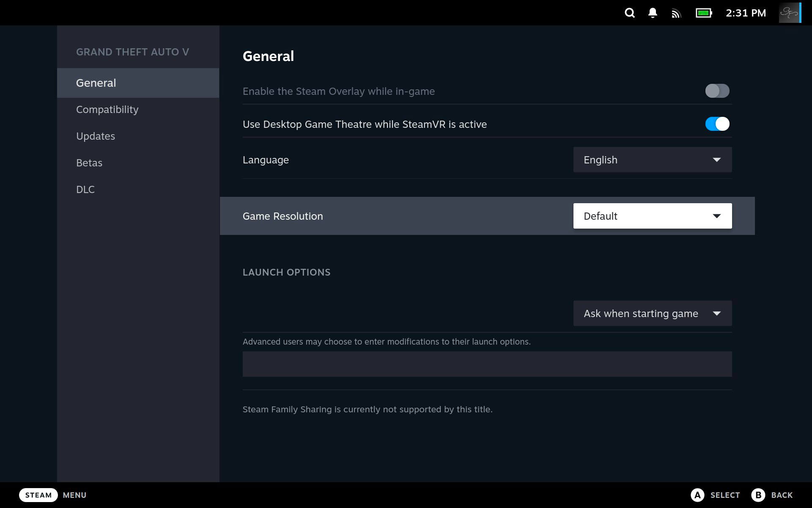Viewport: 812px width, 508px height.
Task: Expand the Game Resolution Default dropdown
Action: (x=653, y=216)
